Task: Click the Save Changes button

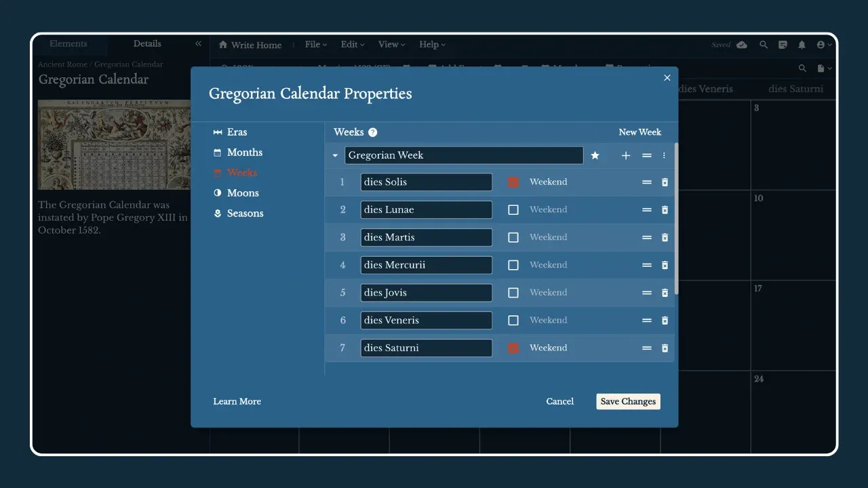Action: 628,401
